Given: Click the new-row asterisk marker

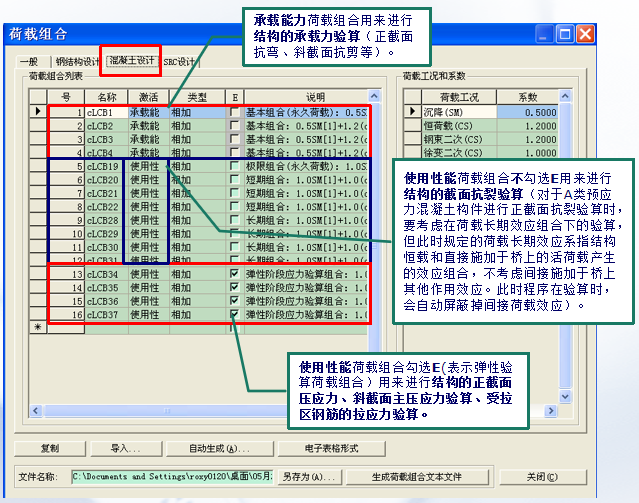Looking at the screenshot, I should point(38,327).
